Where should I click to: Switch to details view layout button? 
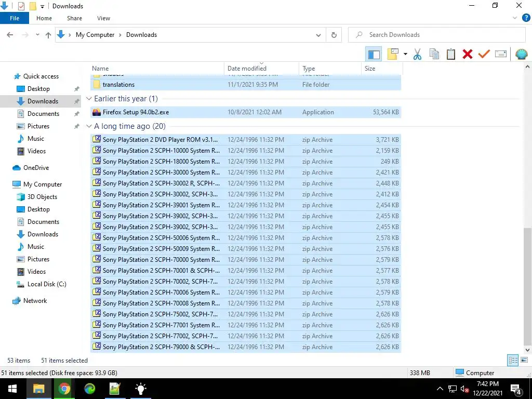tap(513, 360)
